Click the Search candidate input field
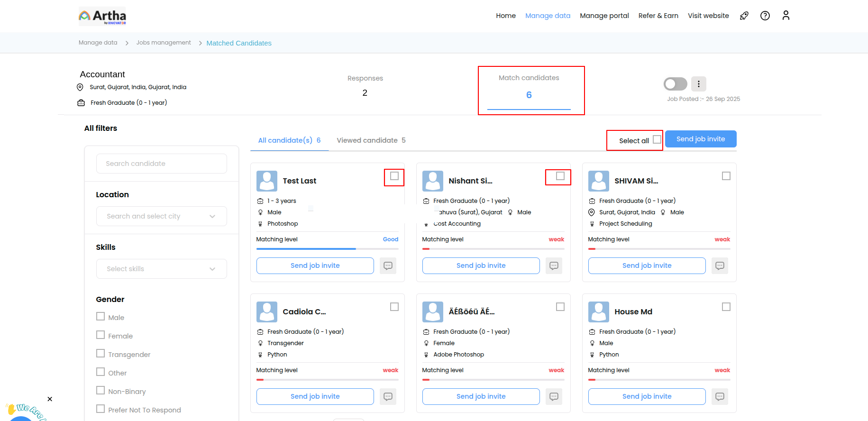Screen dimensions: 868x421 (x=161, y=164)
